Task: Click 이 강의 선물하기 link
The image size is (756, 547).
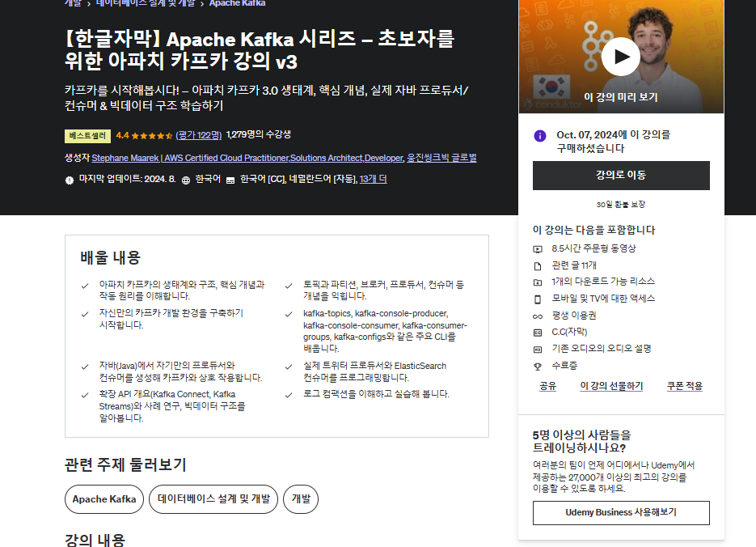Action: 611,386
